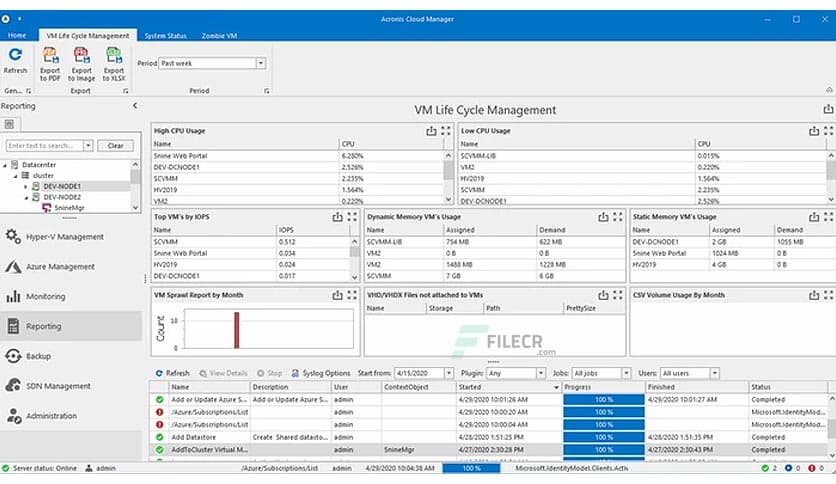The width and height of the screenshot is (836, 484).
Task: Open the search box dropdown arrow
Action: click(88, 146)
